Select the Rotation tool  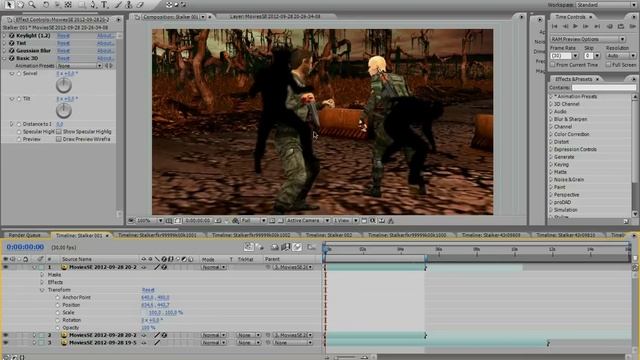click(x=45, y=4)
